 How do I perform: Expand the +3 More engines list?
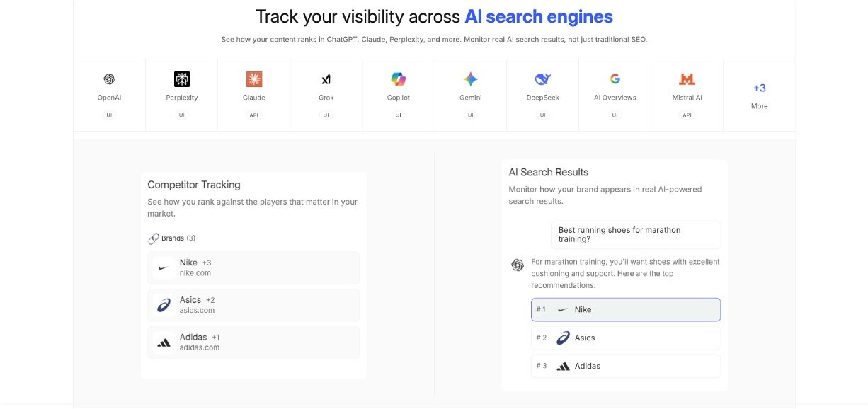pyautogui.click(x=759, y=96)
